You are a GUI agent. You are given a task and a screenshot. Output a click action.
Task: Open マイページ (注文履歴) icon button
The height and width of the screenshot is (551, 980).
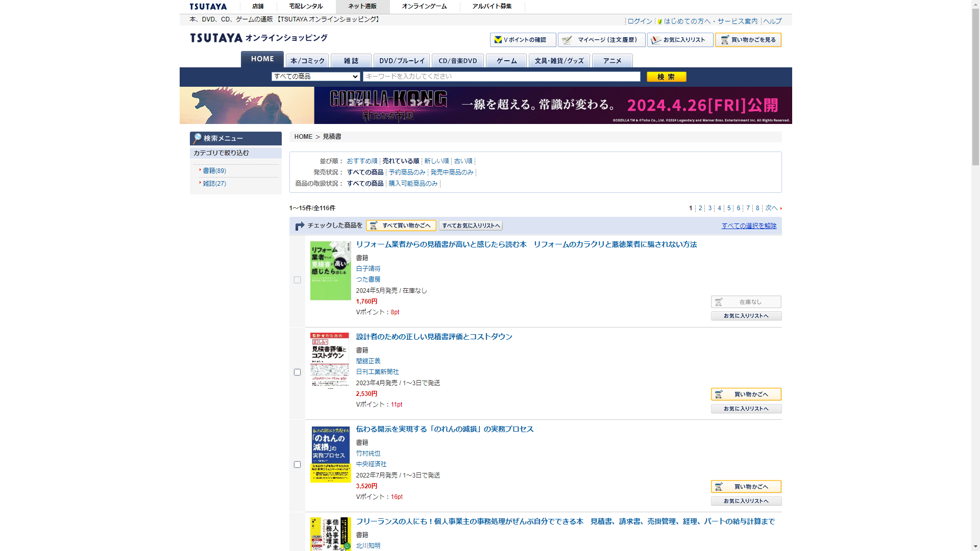[x=601, y=40]
